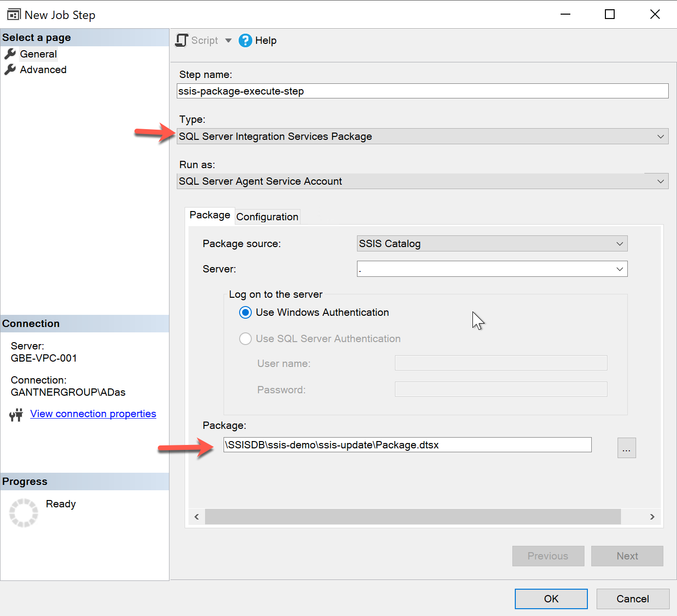Click the scroll right arrow
The height and width of the screenshot is (616, 677).
[x=652, y=517]
